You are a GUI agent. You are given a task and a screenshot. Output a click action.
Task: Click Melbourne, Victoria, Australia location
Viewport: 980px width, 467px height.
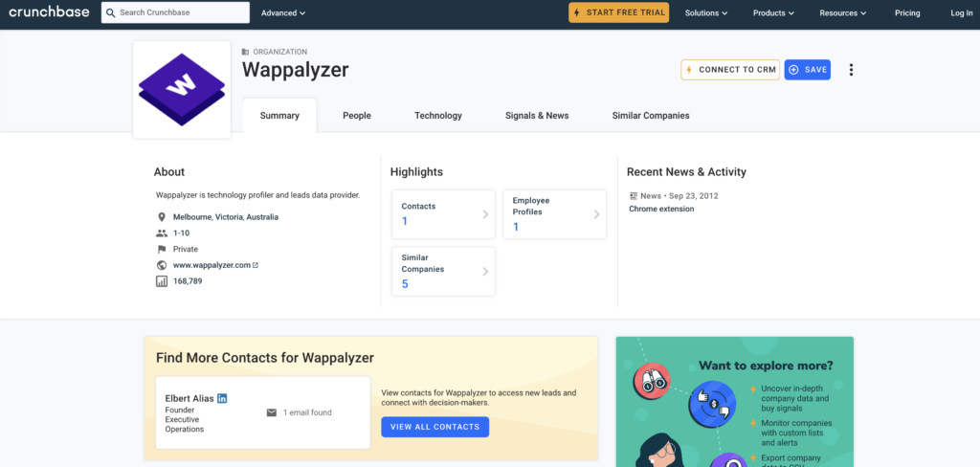(x=226, y=217)
